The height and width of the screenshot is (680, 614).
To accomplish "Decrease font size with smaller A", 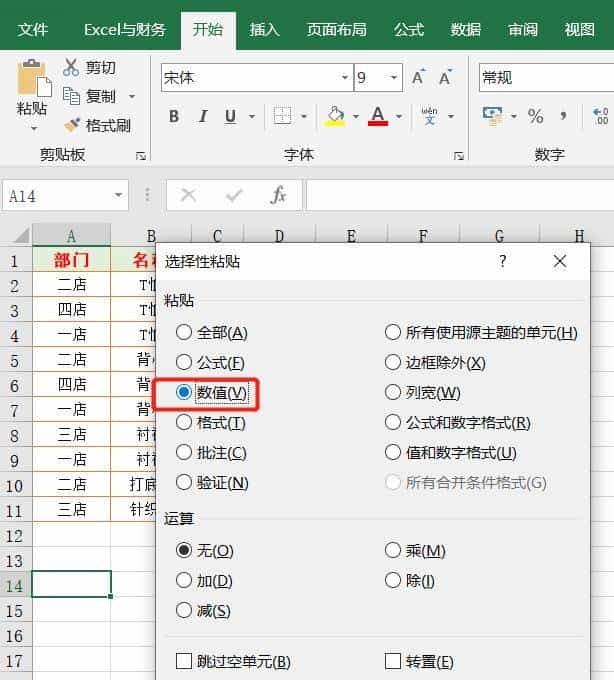I will [x=445, y=78].
